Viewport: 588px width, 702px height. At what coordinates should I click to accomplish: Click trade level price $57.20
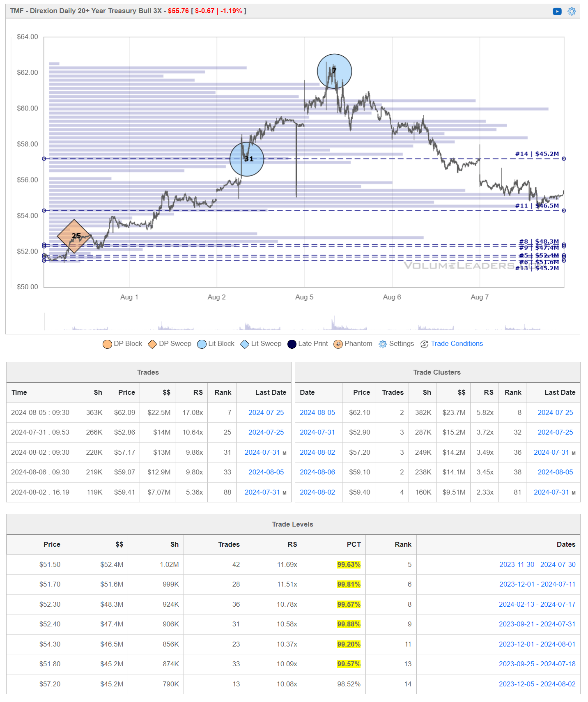point(50,684)
